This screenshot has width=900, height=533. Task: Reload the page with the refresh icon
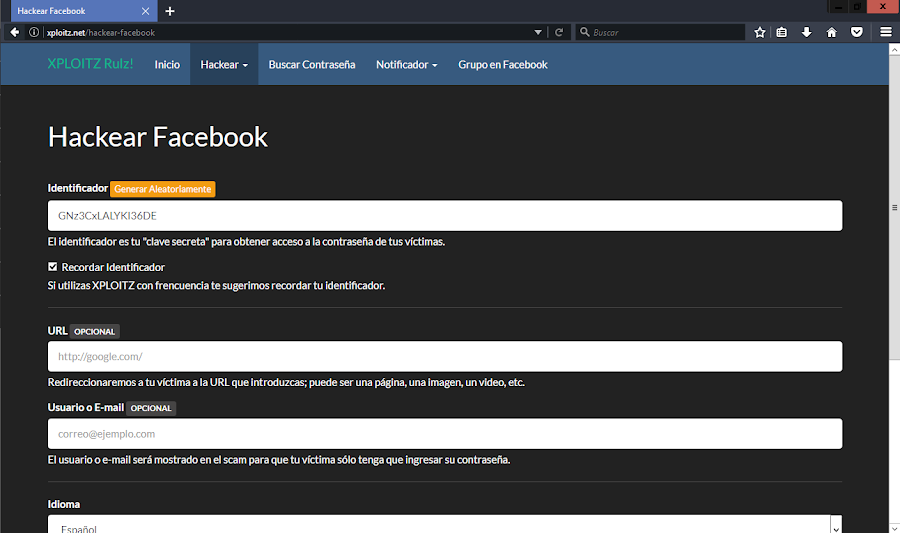(559, 32)
